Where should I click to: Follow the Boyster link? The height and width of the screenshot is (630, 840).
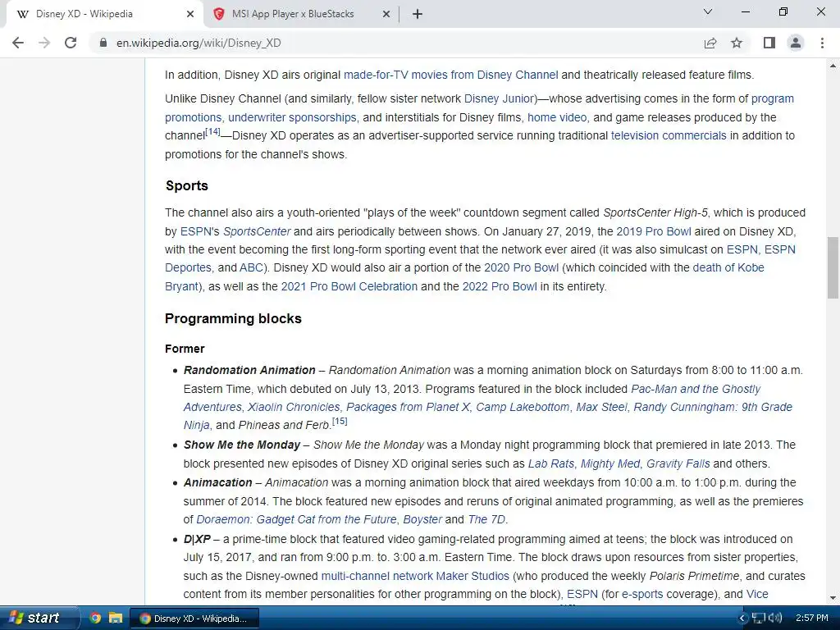422,519
